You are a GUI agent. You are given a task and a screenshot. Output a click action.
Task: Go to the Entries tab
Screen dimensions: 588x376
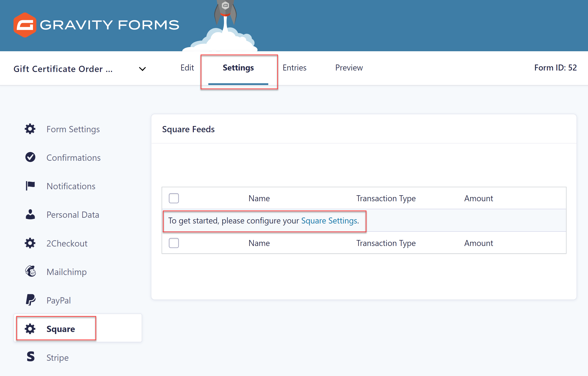[x=294, y=68]
